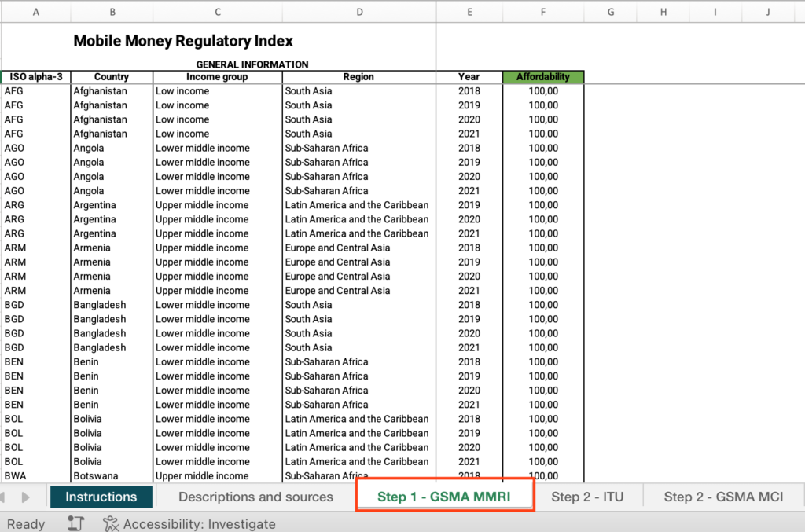Select the Year header cell
The height and width of the screenshot is (532, 805).
click(469, 77)
